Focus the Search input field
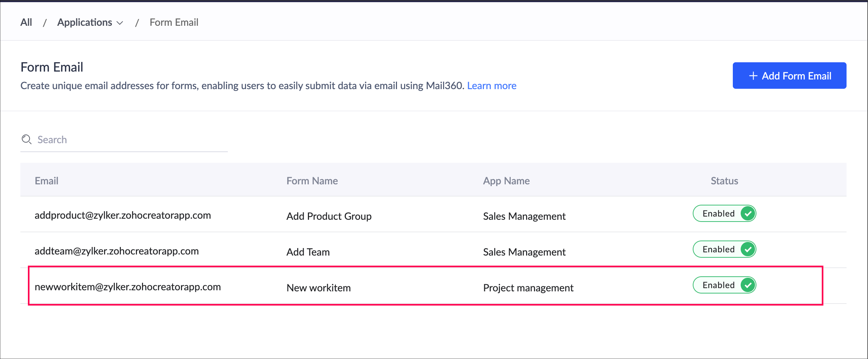Screen dimensions: 868x359 [x=129, y=140]
